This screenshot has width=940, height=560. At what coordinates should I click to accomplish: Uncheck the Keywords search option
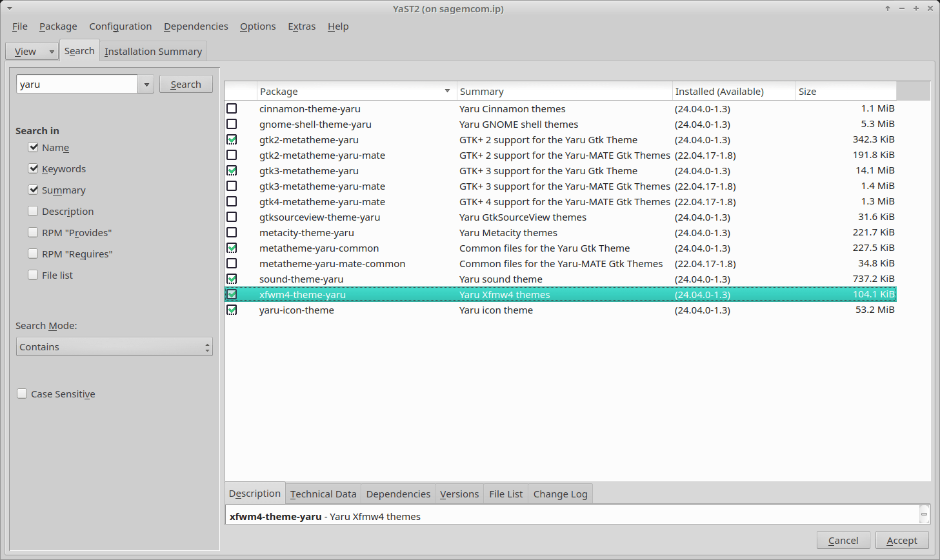[x=34, y=169]
